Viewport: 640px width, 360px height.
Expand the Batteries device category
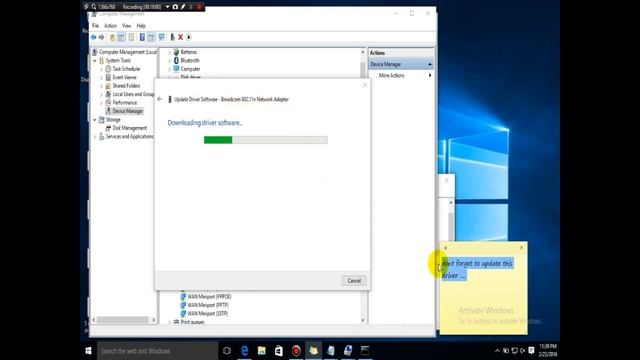[x=169, y=52]
